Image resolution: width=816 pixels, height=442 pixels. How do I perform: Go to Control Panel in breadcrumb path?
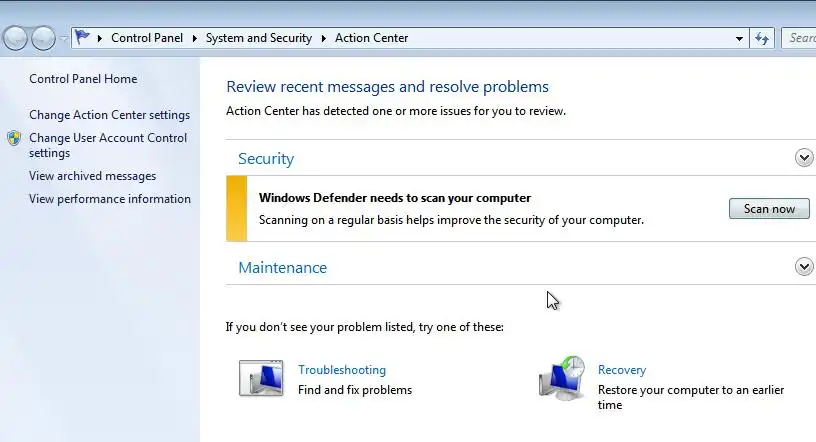click(x=147, y=38)
